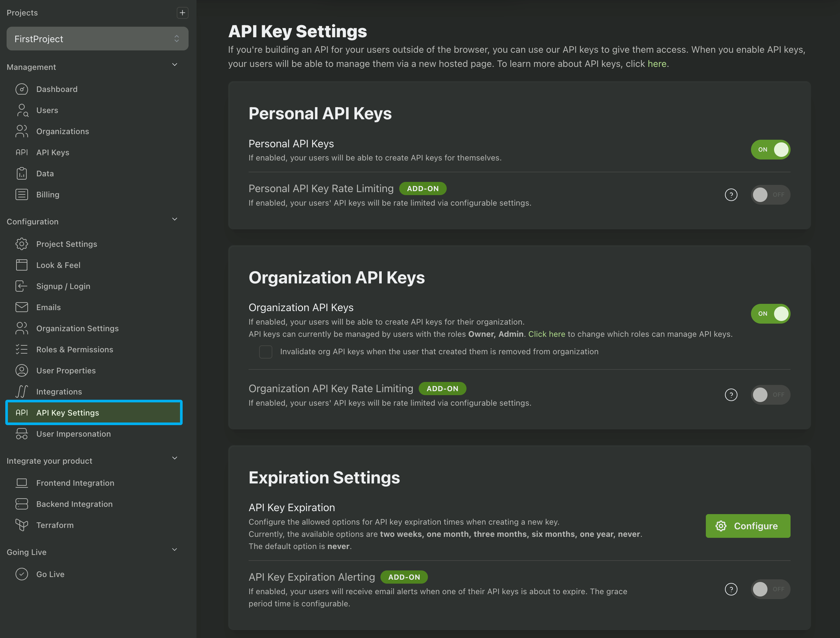Click the Terraform logo icon
The width and height of the screenshot is (840, 638).
click(x=22, y=525)
